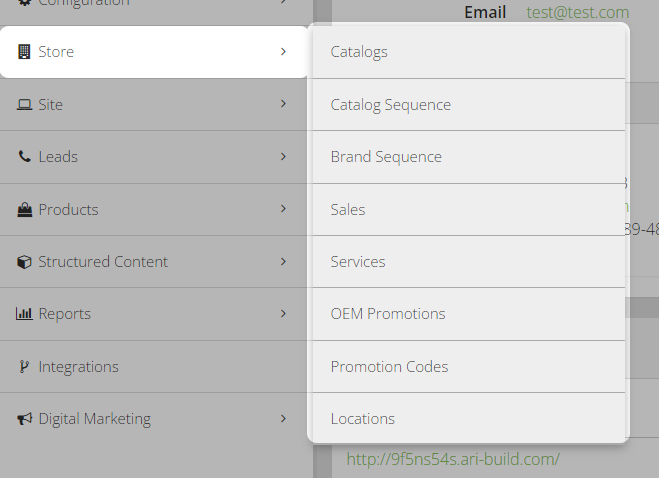This screenshot has width=659, height=478.
Task: Expand the Site submenu chevron
Action: (x=283, y=104)
